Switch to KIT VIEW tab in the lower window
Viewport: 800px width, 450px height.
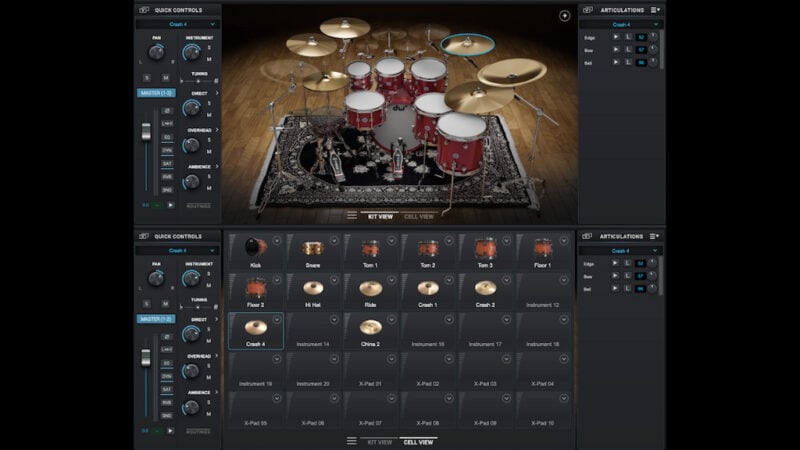click(380, 442)
